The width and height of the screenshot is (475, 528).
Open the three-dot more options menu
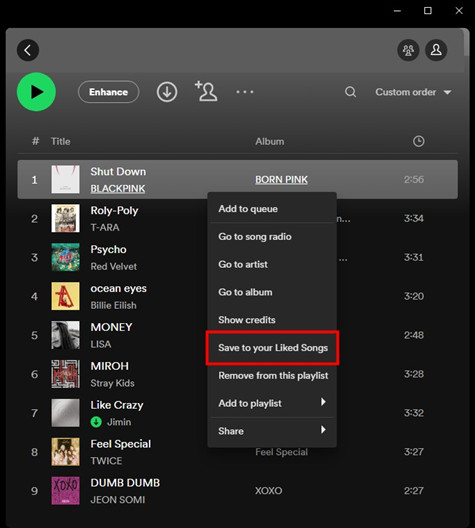coord(245,92)
